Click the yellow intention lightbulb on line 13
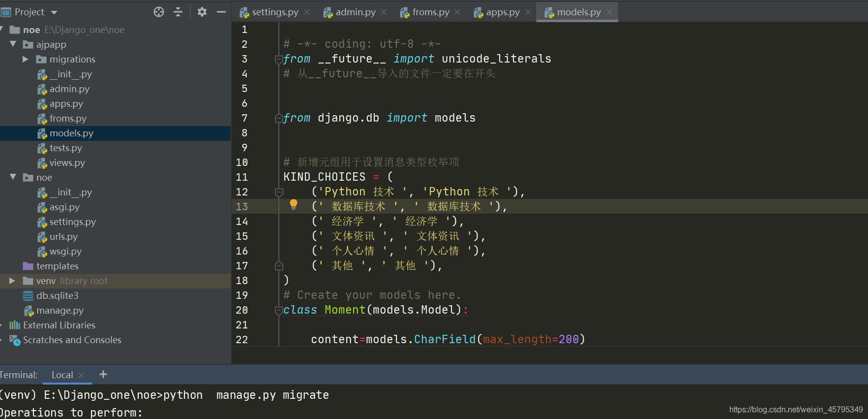This screenshot has height=419, width=868. tap(294, 204)
